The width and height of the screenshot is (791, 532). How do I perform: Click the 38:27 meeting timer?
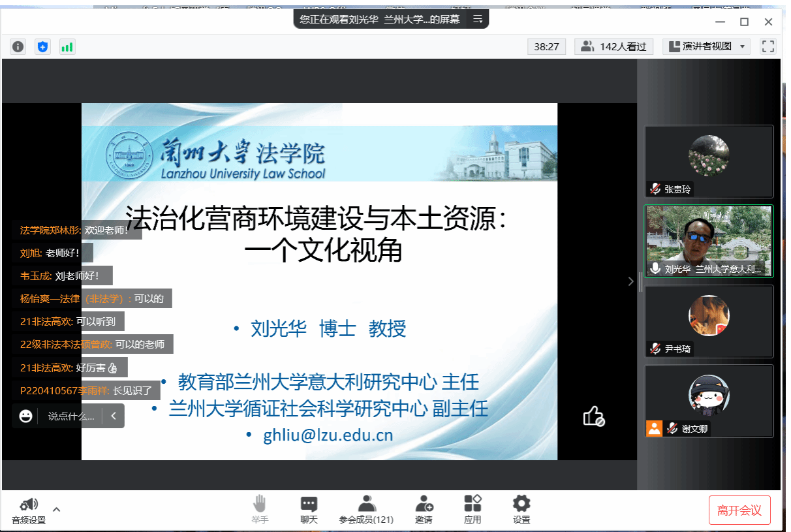point(546,46)
